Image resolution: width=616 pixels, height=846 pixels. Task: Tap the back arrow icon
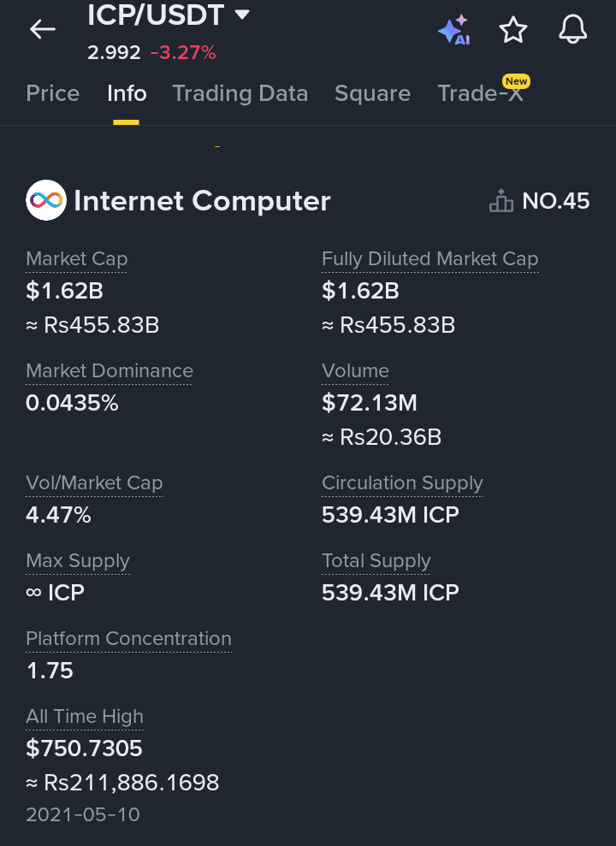point(42,30)
